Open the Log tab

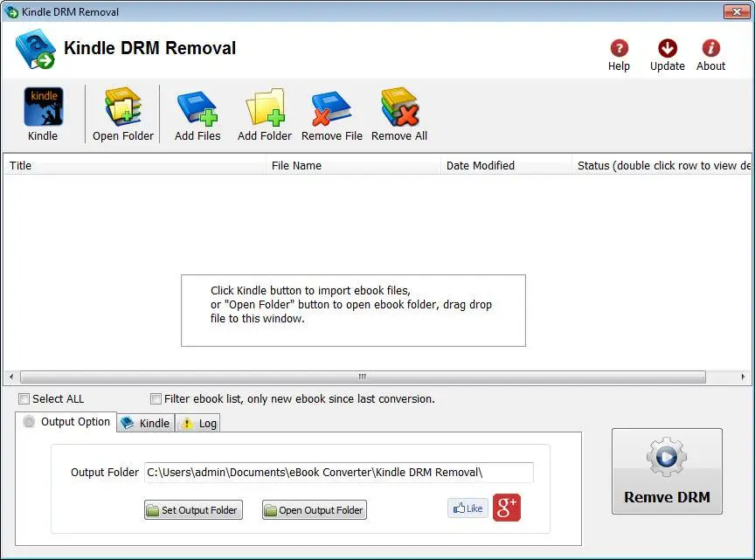(197, 423)
